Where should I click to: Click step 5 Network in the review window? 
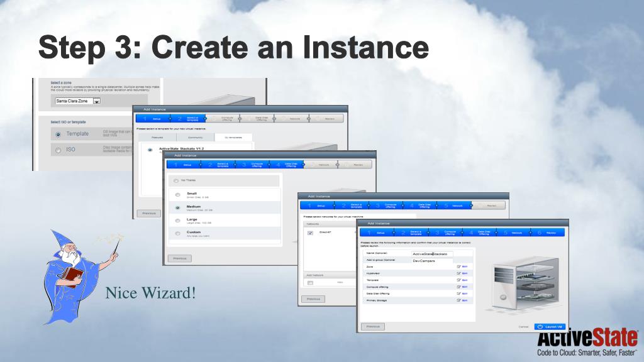513,233
